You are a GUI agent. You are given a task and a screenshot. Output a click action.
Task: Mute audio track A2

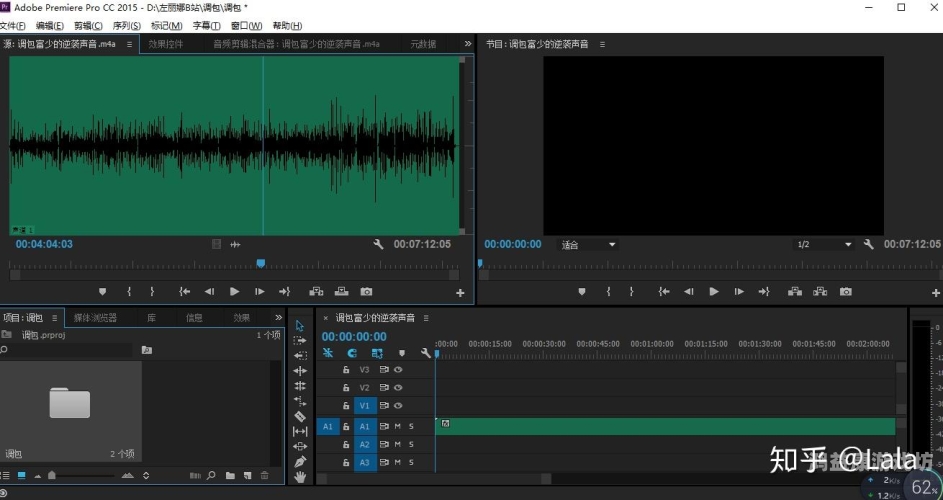[397, 444]
